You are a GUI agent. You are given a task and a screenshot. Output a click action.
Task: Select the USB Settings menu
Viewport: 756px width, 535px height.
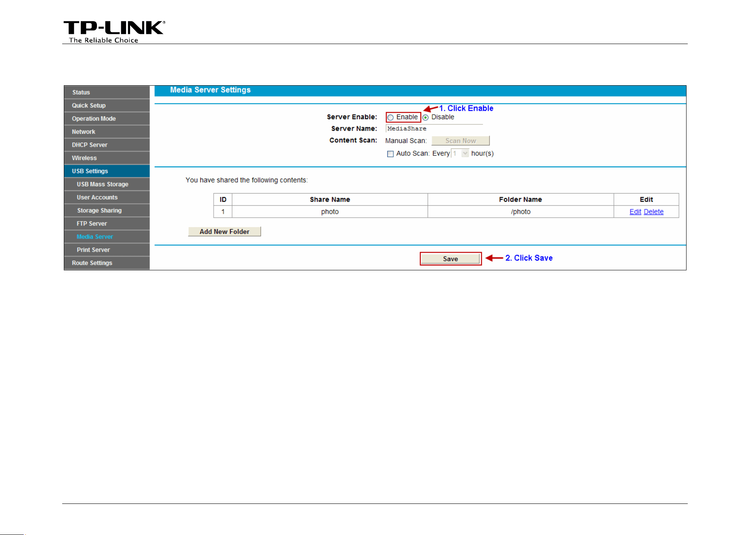(x=107, y=171)
